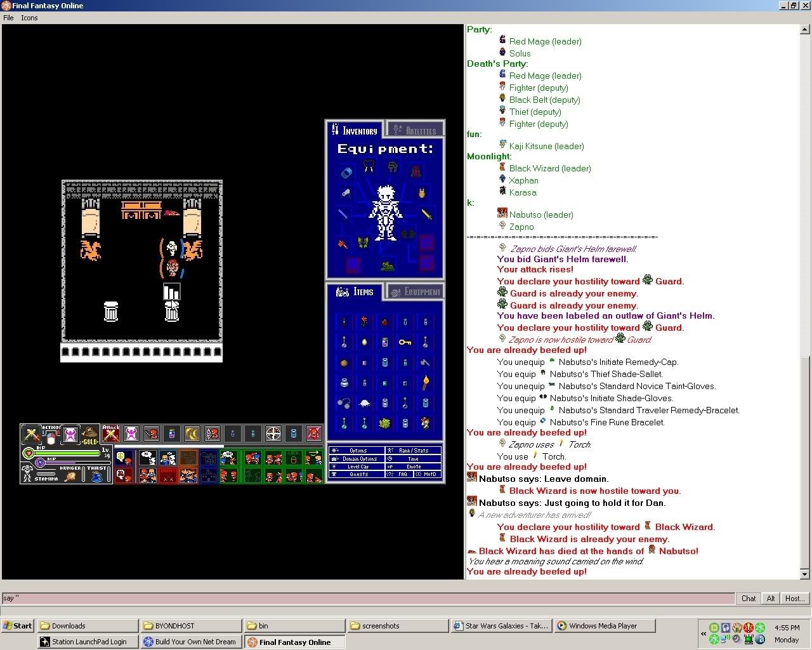812x650 pixels.
Task: Click the equipped red hammer slot
Action: coord(343,244)
